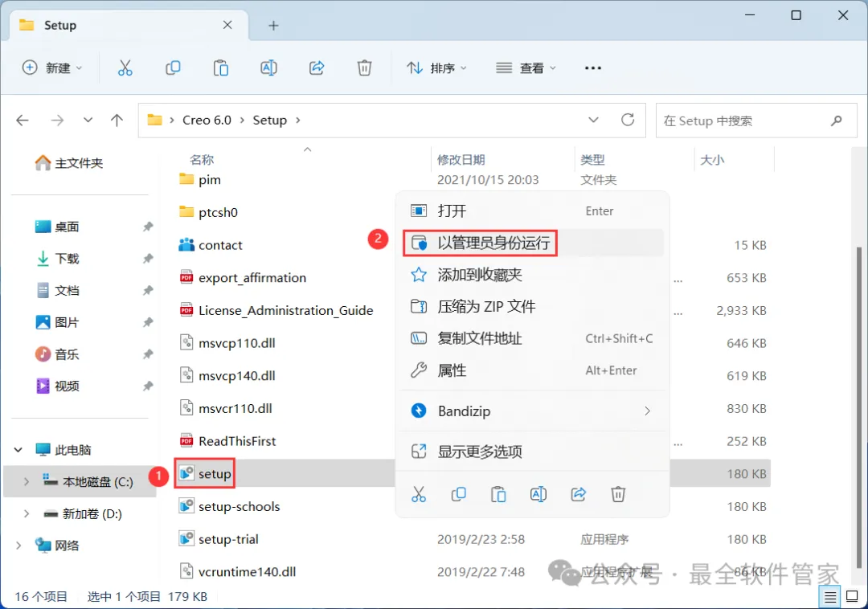This screenshot has height=609, width=868.
Task: Click the Rename icon in the toolbar
Action: coord(268,68)
